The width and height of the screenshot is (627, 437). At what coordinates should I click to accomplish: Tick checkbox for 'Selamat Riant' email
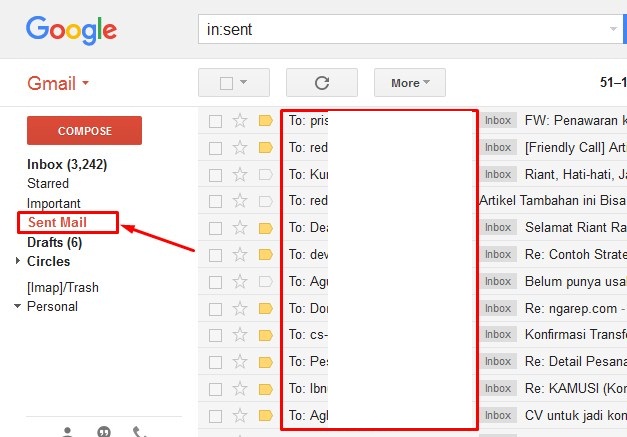pos(216,229)
